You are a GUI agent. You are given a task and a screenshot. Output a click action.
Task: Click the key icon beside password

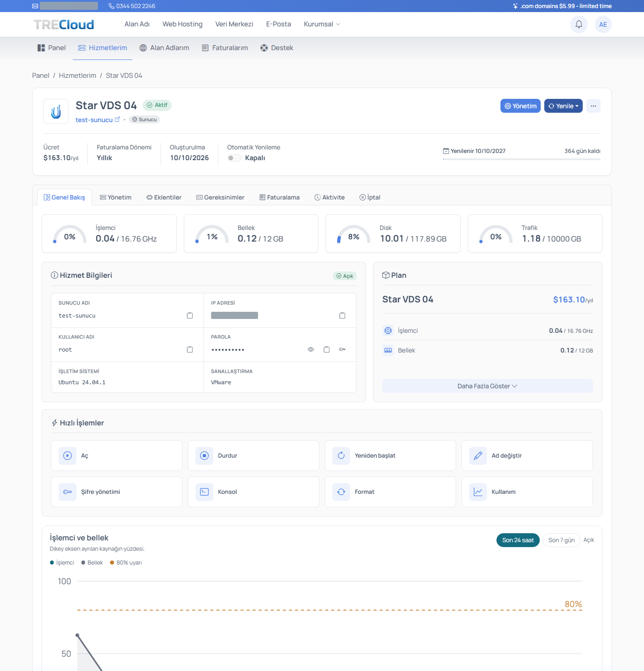click(342, 349)
